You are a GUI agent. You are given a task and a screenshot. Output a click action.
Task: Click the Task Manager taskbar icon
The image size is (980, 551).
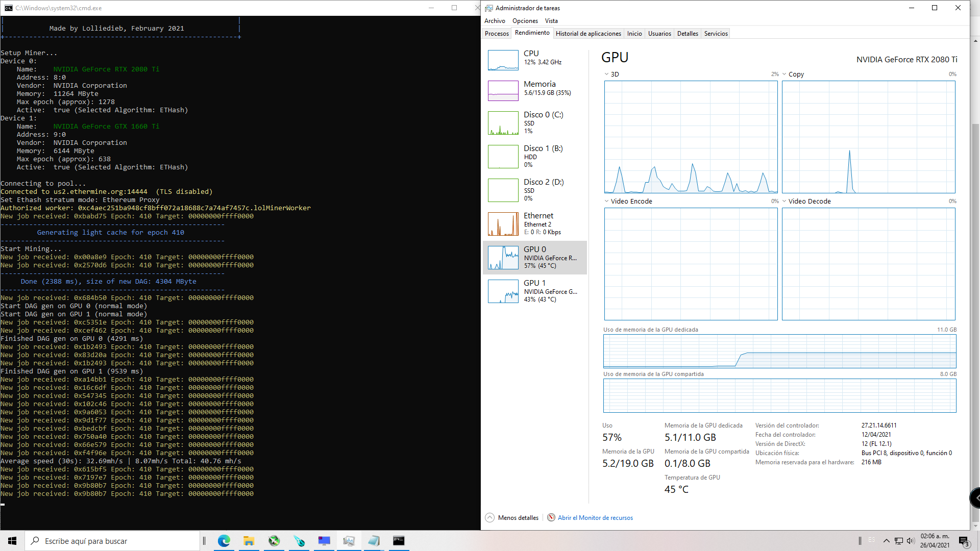(x=349, y=541)
